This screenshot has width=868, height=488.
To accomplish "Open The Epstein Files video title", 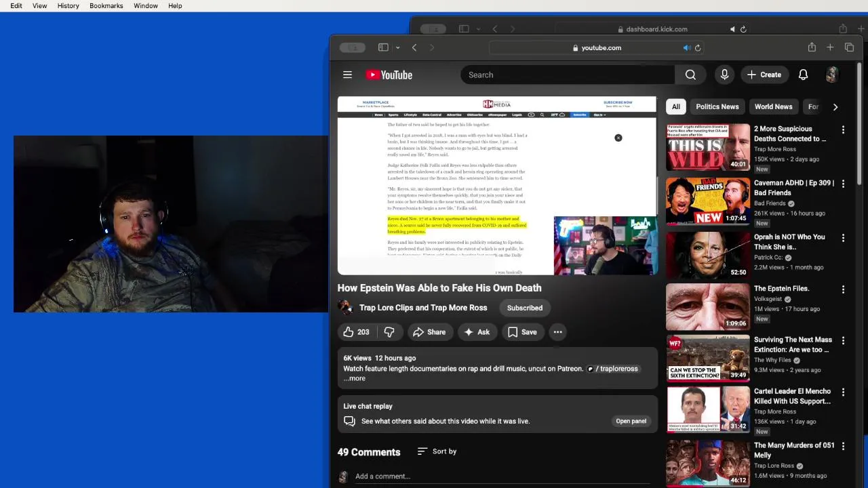I will tap(781, 289).
